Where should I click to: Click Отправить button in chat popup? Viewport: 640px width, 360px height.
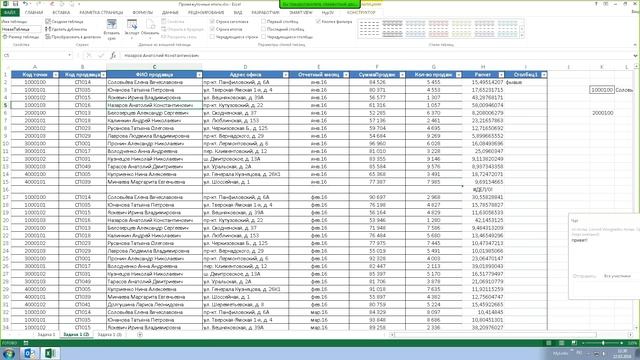584,276
